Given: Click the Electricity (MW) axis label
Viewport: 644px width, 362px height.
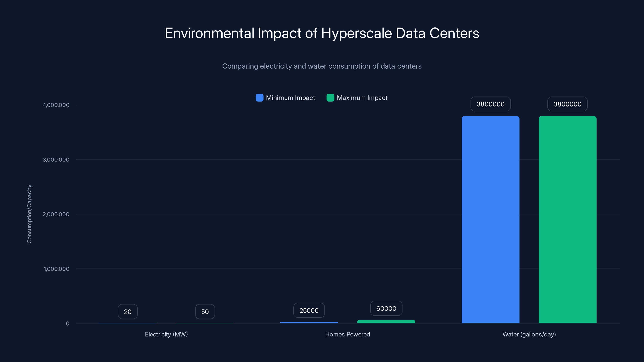Looking at the screenshot, I should pyautogui.click(x=166, y=334).
